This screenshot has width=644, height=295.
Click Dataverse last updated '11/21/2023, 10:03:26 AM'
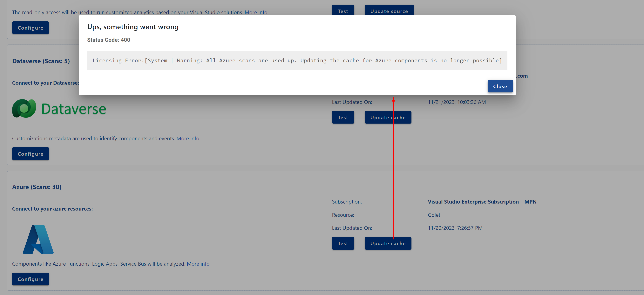click(457, 102)
